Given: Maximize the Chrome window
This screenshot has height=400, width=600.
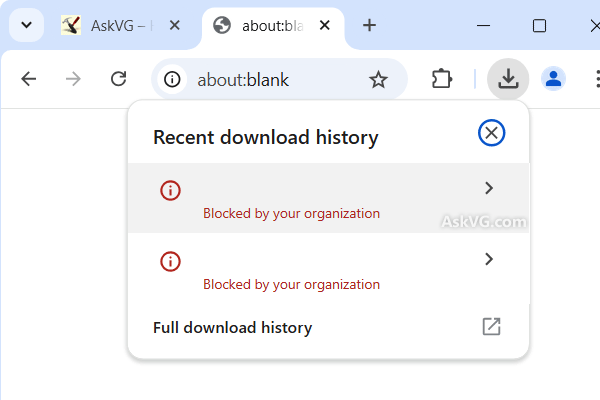Looking at the screenshot, I should tap(539, 26).
